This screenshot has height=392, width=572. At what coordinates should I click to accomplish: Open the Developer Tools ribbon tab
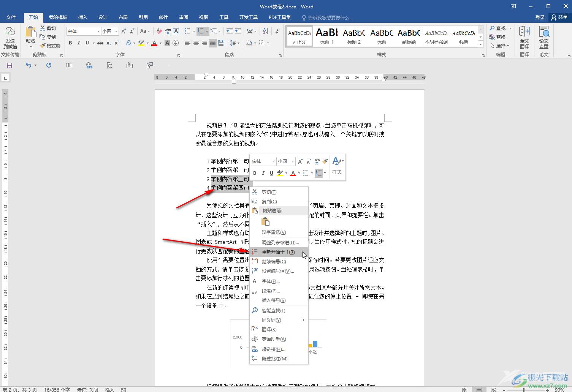248,17
